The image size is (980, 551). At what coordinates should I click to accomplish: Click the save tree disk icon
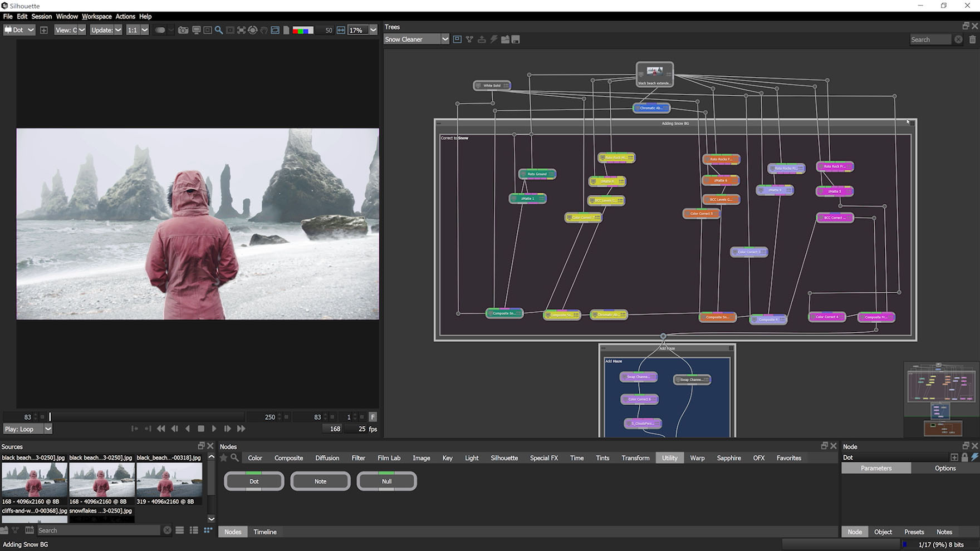coord(516,40)
